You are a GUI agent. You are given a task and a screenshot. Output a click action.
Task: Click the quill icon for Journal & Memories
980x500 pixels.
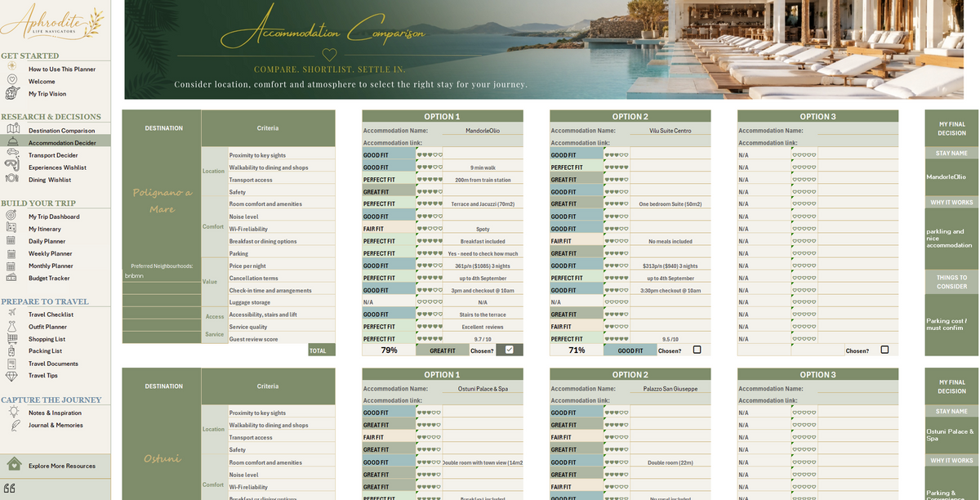(14, 425)
